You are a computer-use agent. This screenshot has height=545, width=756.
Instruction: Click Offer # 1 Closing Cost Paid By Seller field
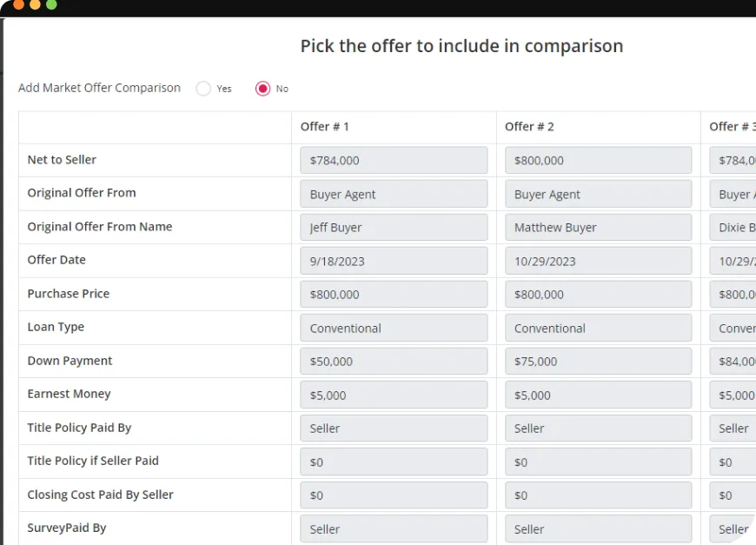click(394, 495)
